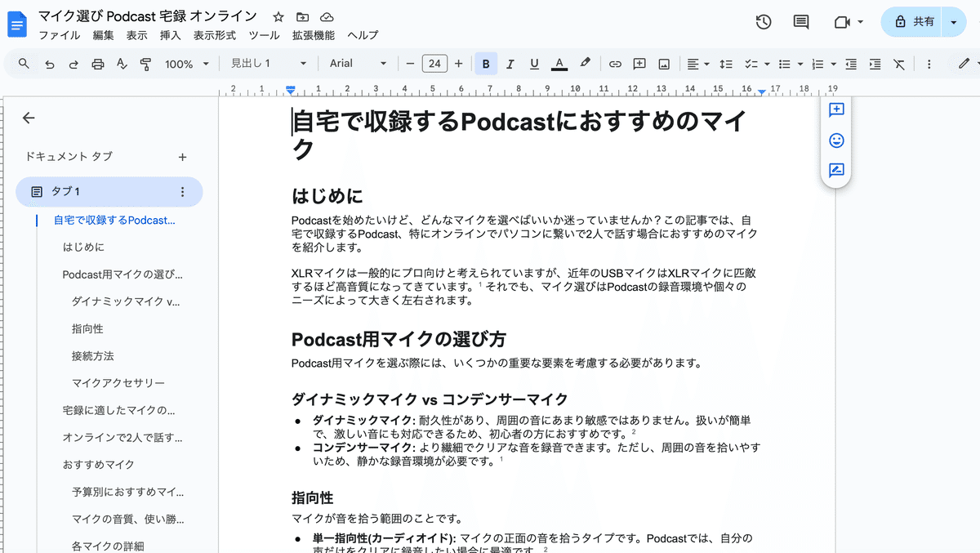Open the zoom 100% dropdown
980x553 pixels.
(186, 64)
